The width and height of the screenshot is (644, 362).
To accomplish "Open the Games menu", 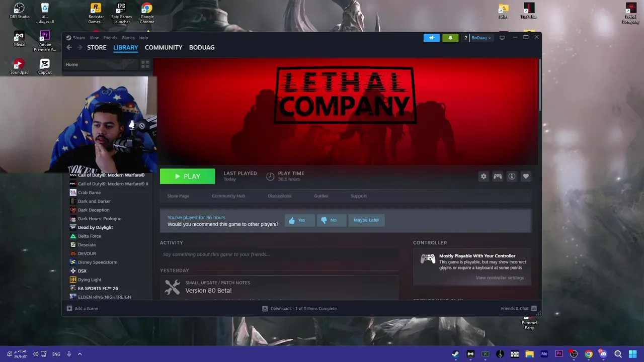I will [x=128, y=38].
